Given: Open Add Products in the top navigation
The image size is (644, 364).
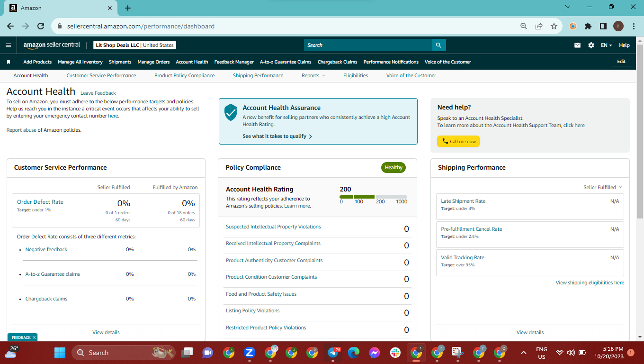Looking at the screenshot, I should click(x=37, y=62).
